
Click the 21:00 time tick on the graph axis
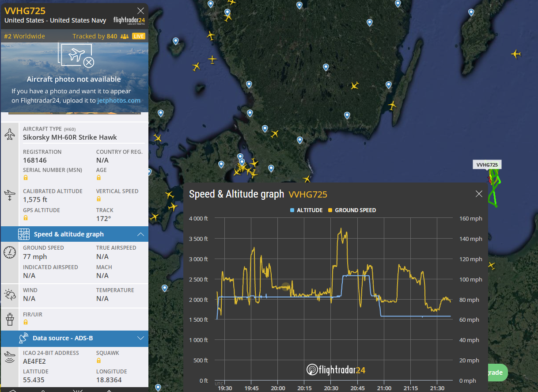(384, 388)
